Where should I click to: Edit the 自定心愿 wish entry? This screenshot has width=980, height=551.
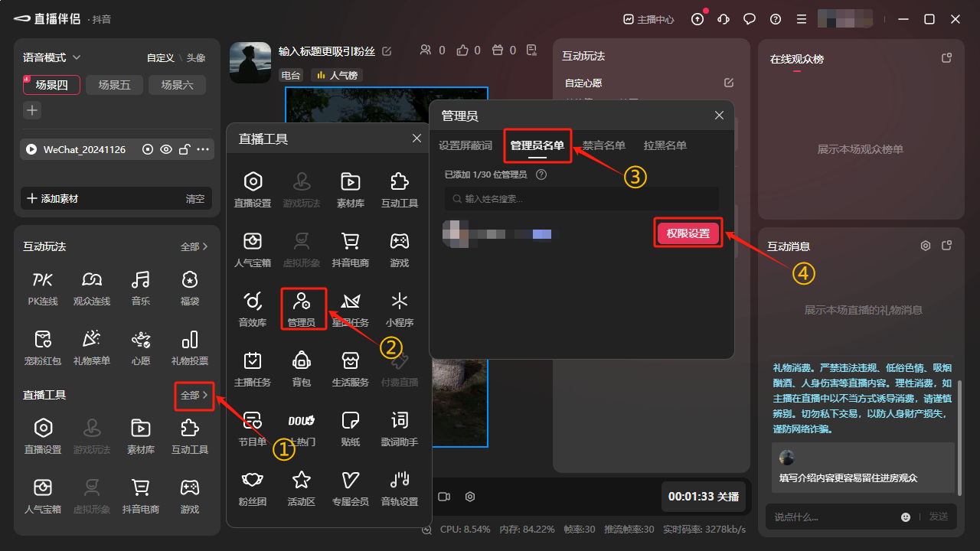pyautogui.click(x=729, y=83)
